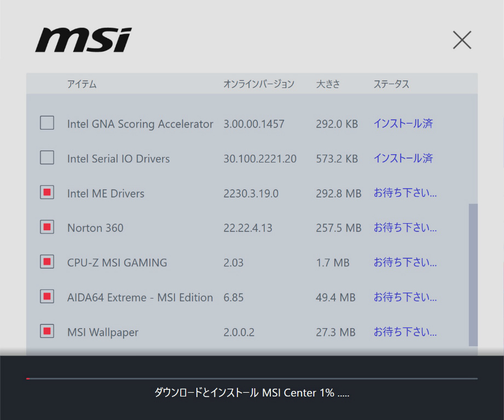504x420 pixels.
Task: Click version 3.00.00.1457
Action: click(254, 124)
